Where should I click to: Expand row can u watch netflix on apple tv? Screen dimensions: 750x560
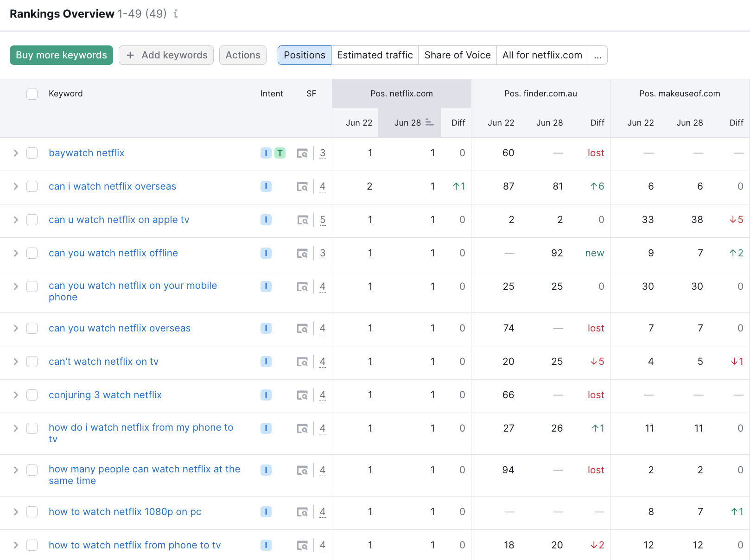click(16, 220)
